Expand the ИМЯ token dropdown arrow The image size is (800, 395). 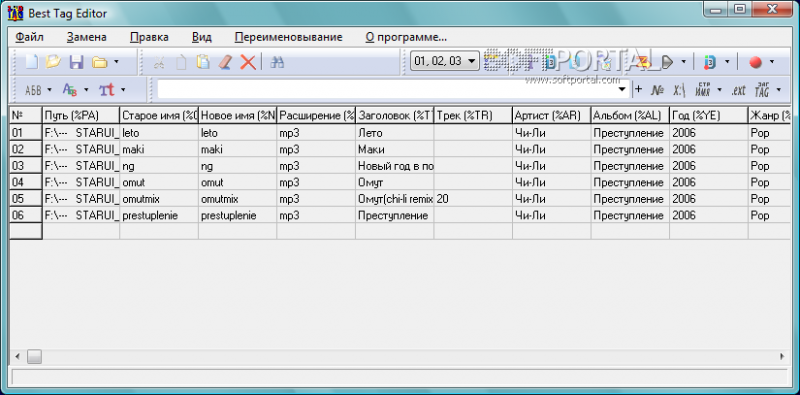[x=719, y=90]
